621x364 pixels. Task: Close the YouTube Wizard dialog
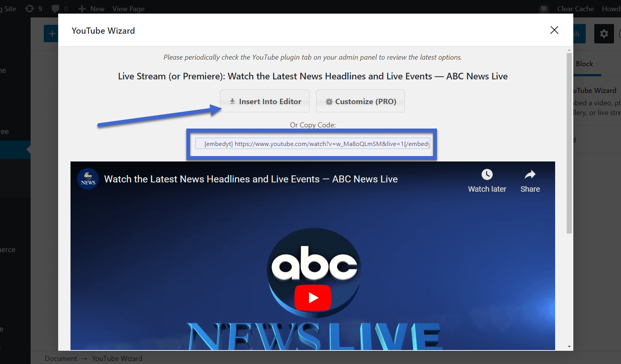554,30
